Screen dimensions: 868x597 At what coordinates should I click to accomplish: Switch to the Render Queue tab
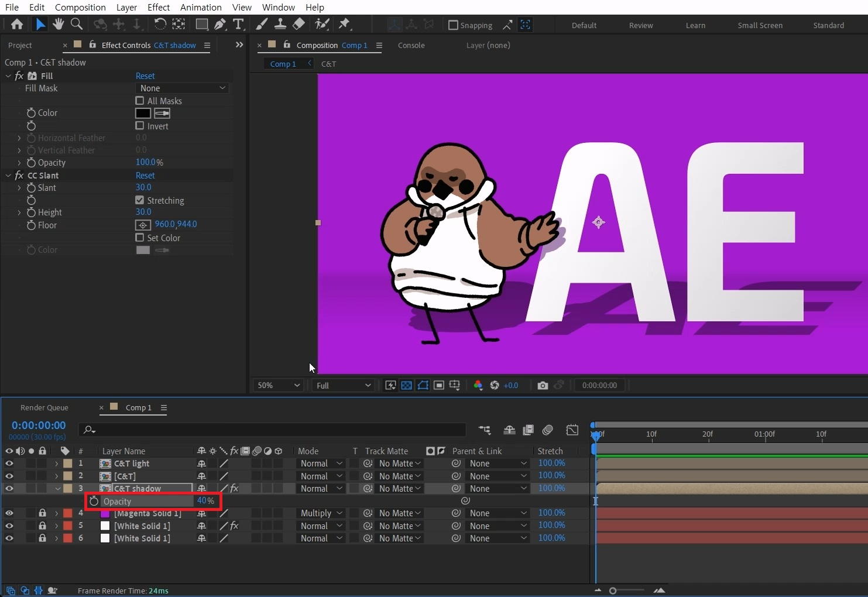coord(44,407)
